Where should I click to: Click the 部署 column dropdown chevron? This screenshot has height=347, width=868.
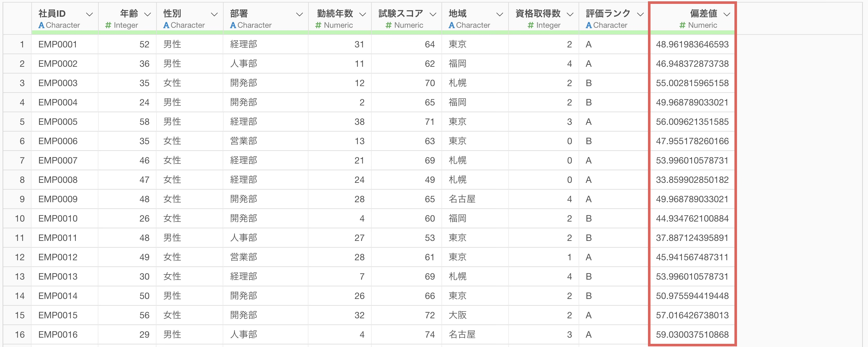click(x=299, y=14)
